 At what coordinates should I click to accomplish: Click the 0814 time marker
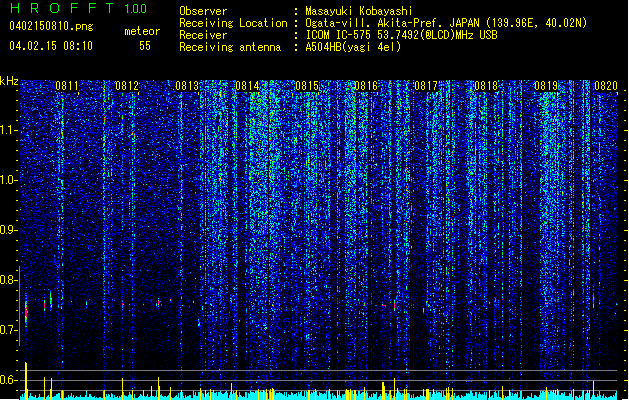(x=247, y=86)
